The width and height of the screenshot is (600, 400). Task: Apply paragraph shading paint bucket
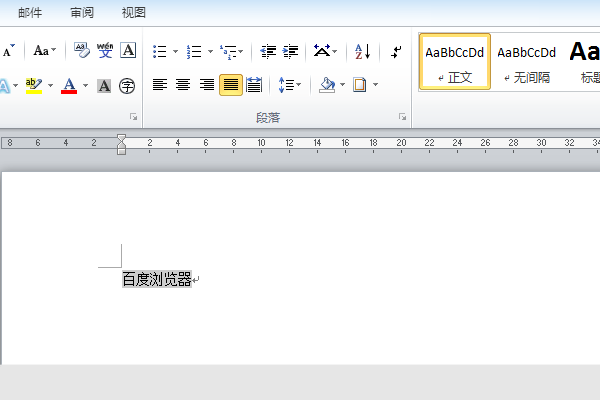[327, 85]
